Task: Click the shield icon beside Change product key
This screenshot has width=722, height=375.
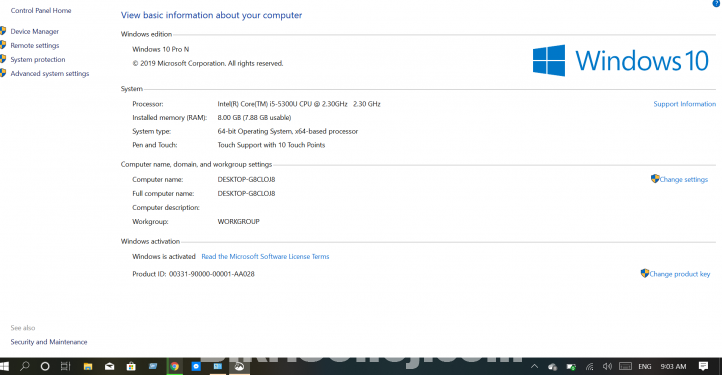Action: tap(645, 273)
